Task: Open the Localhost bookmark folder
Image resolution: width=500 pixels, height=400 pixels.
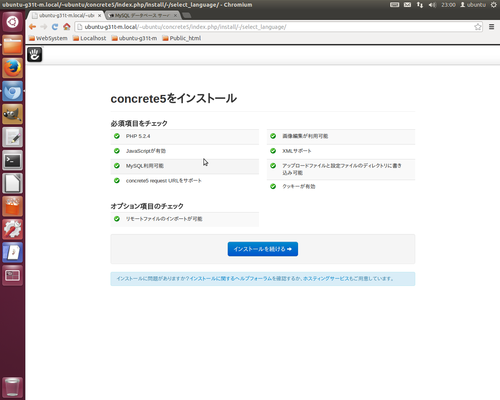Action: [x=90, y=38]
